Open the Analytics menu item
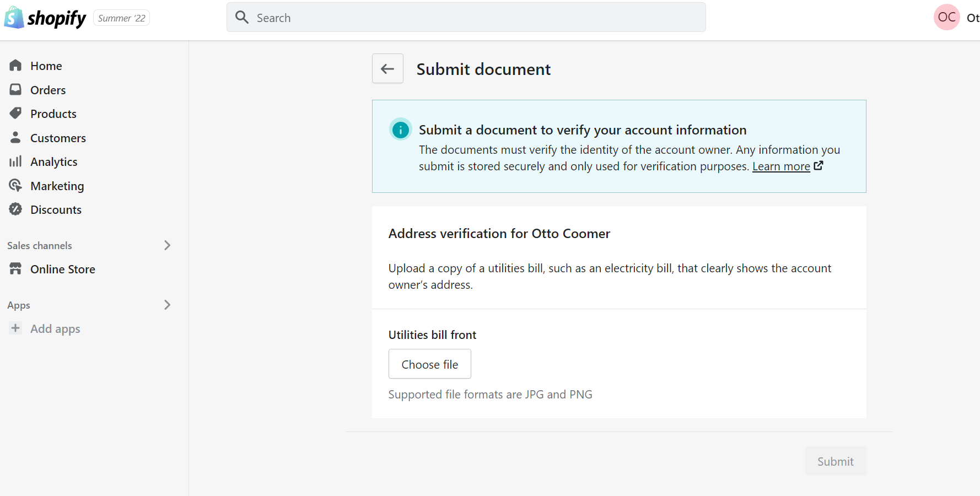The height and width of the screenshot is (496, 980). 54,162
